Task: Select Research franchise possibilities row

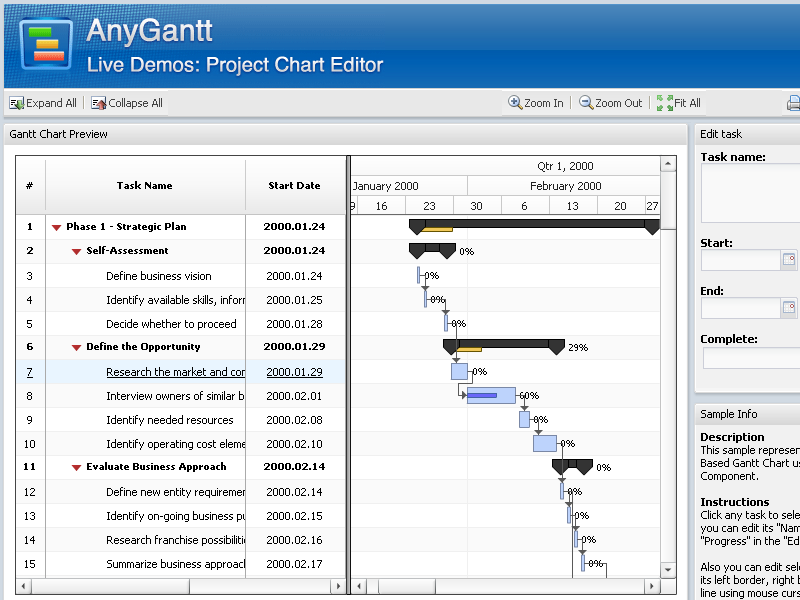Action: [x=181, y=540]
